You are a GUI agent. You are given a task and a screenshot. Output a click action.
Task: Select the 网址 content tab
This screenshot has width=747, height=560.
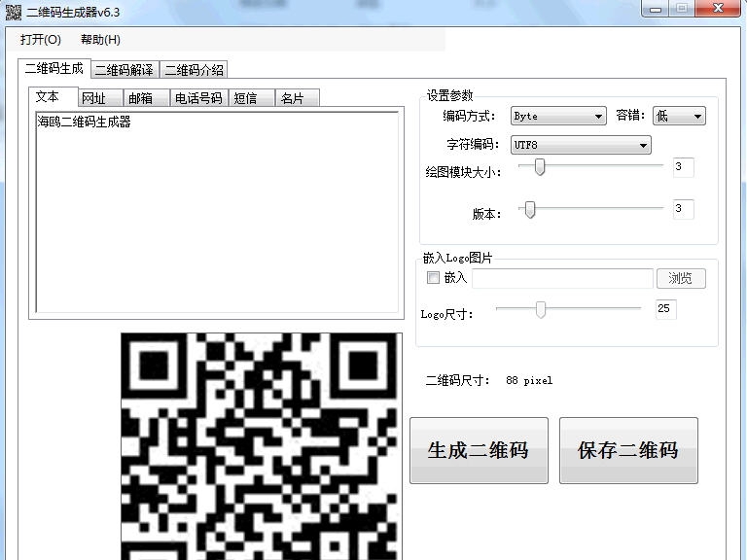pyautogui.click(x=100, y=98)
